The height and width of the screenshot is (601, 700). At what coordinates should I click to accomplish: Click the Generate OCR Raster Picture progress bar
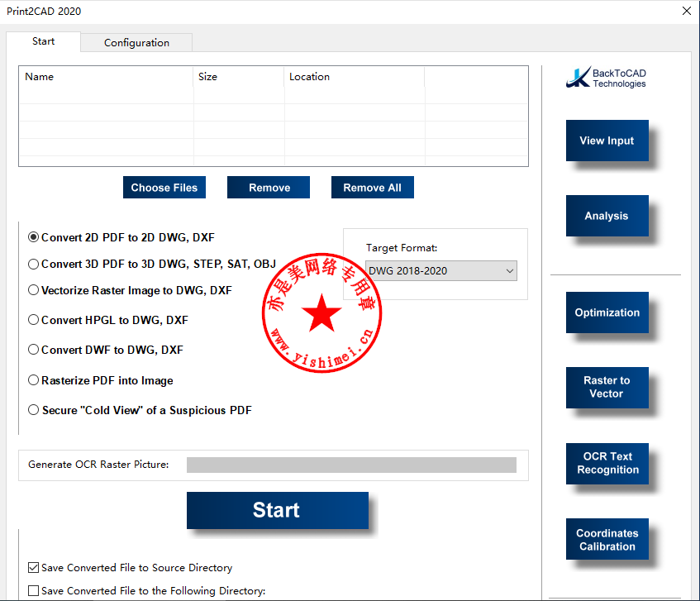click(x=351, y=465)
